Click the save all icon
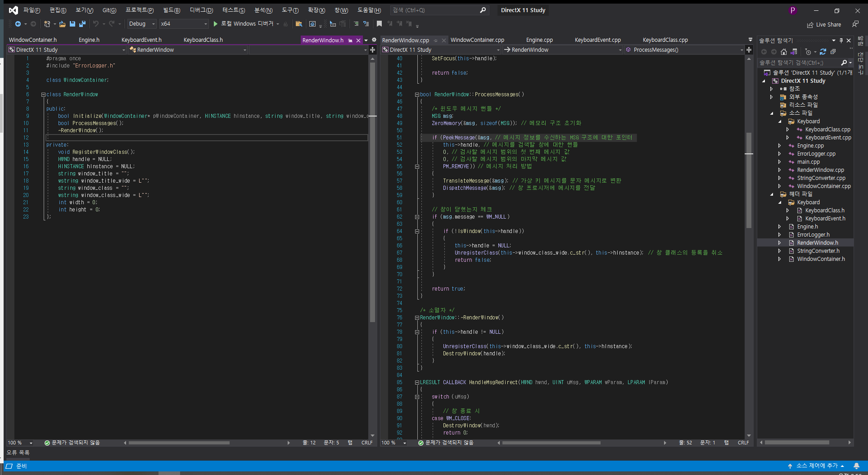Image resolution: width=868 pixels, height=475 pixels. [82, 24]
